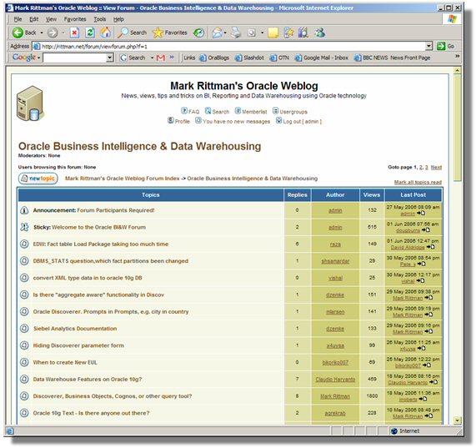Viewport: 476px width, 448px height.
Task: Click the Go button beside address bar
Action: point(445,46)
